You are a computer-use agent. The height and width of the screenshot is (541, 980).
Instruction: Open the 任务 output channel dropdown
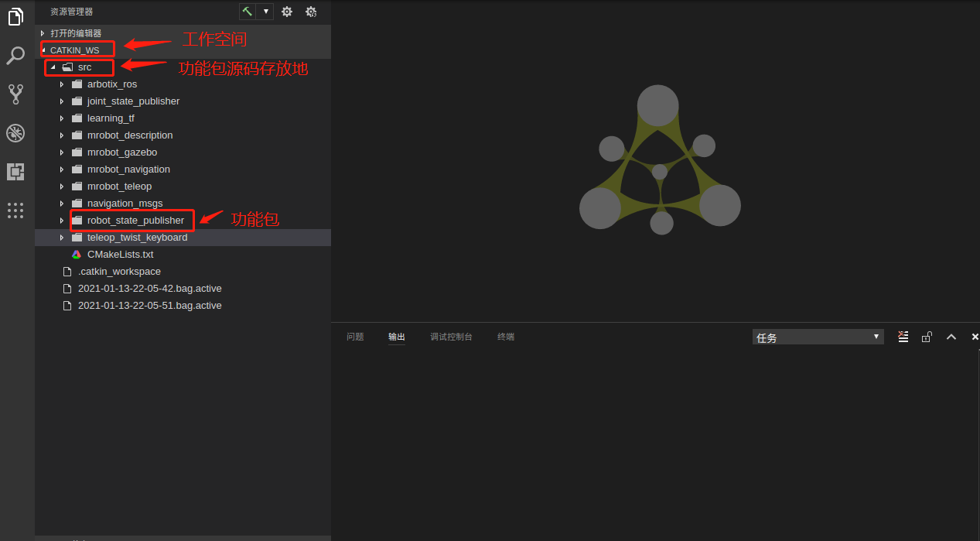coord(817,337)
